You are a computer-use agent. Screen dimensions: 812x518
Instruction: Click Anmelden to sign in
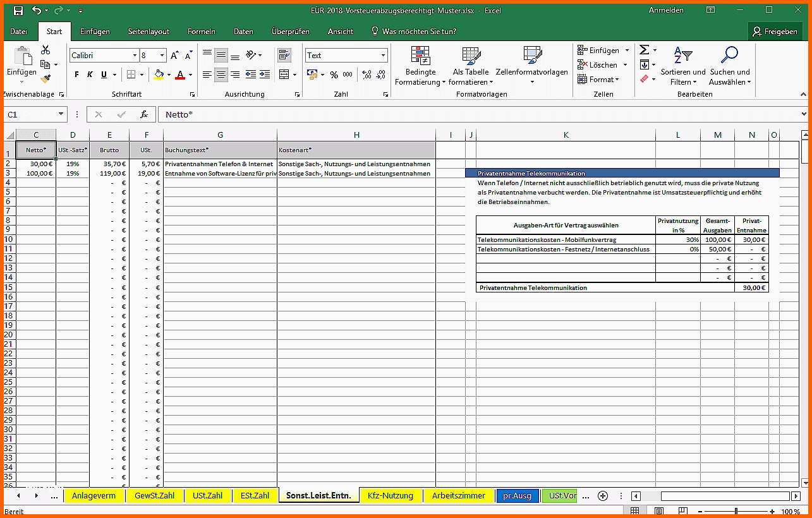666,10
